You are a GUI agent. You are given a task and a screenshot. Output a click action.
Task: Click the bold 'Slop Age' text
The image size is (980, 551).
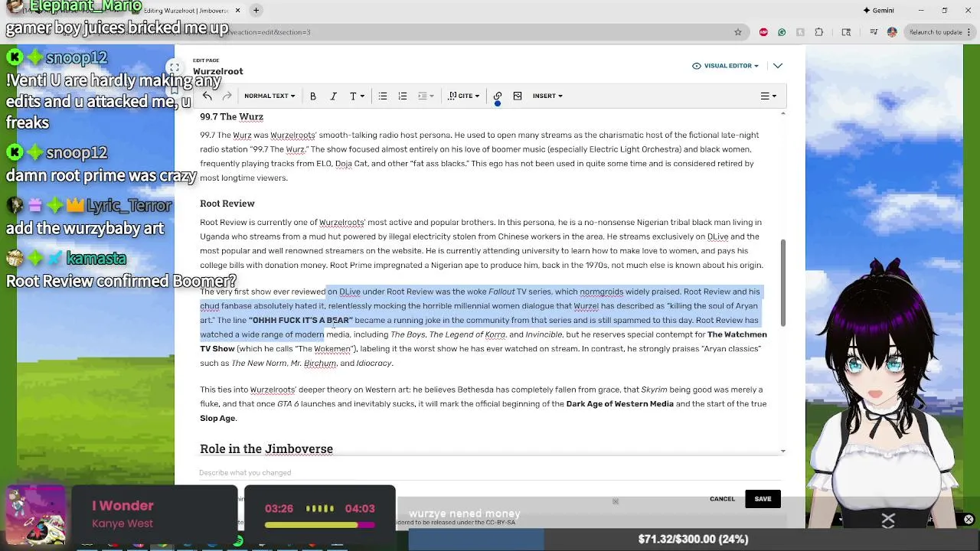(217, 419)
